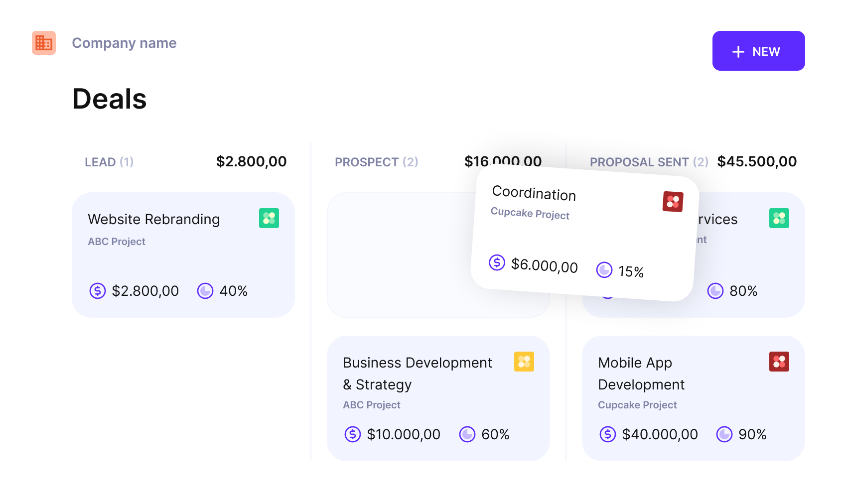This screenshot has height=504, width=845.
Task: Click the empty placeholder card in Prospect column
Action: 399,255
